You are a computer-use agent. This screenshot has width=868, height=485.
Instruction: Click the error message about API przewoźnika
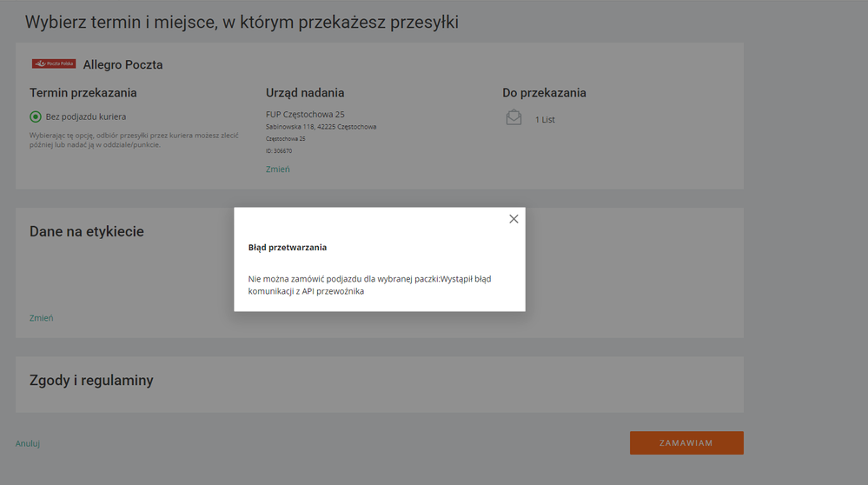pos(370,285)
